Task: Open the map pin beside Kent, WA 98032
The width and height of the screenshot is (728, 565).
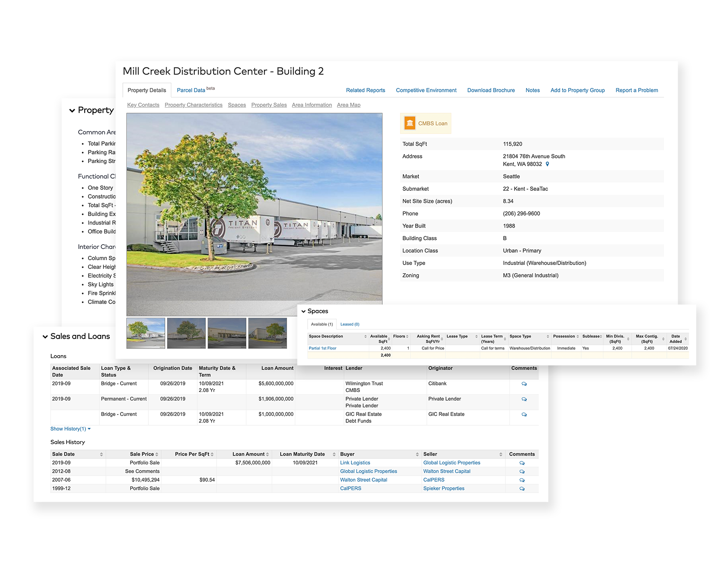Action: point(547,164)
